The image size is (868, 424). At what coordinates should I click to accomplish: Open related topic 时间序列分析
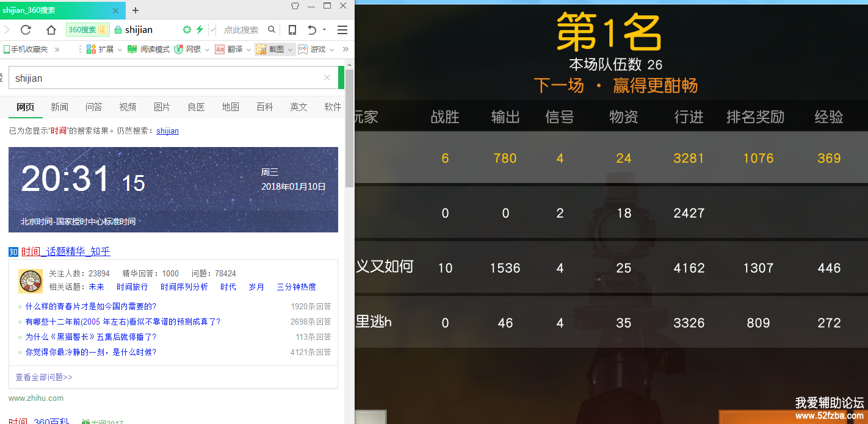click(184, 287)
